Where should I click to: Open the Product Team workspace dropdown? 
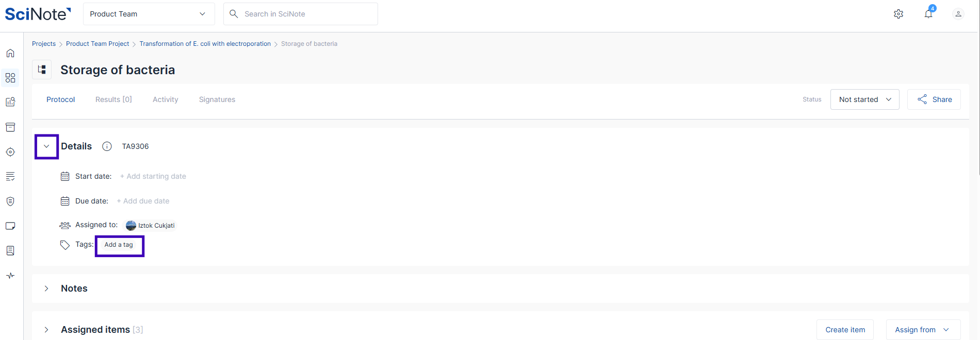(149, 14)
